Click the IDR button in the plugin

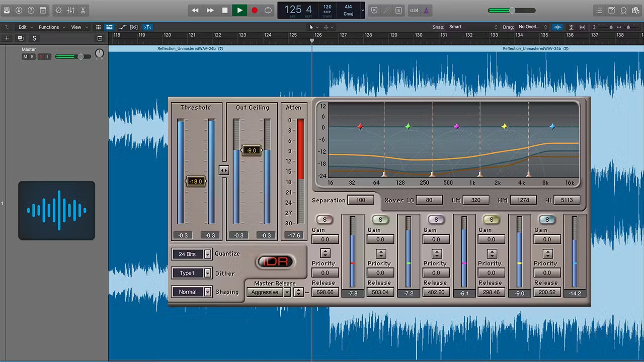coord(275,261)
